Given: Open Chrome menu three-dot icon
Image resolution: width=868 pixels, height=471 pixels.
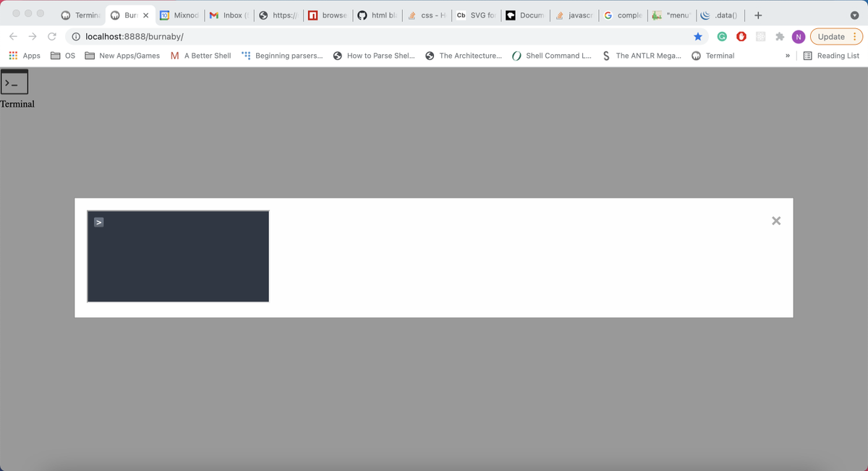Looking at the screenshot, I should tap(854, 36).
